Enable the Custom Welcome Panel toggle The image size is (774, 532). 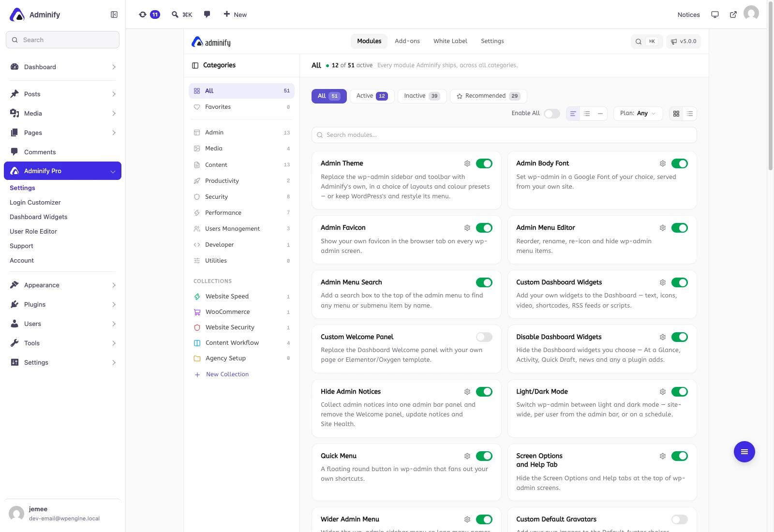coord(484,337)
